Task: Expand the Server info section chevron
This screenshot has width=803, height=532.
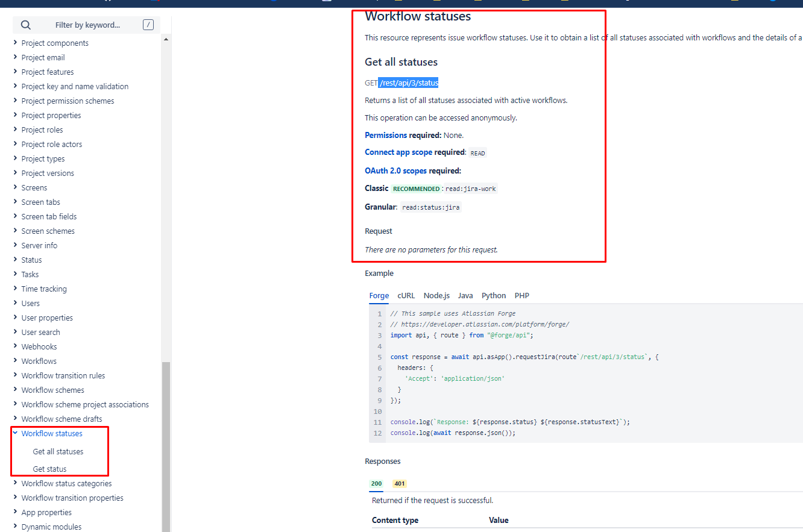Action: tap(15, 245)
